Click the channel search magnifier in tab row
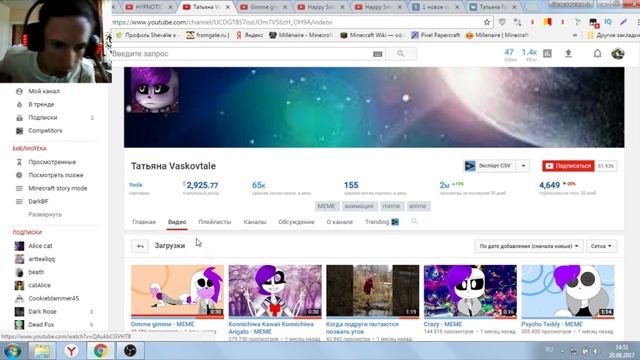This screenshot has width=640, height=360. tap(414, 222)
